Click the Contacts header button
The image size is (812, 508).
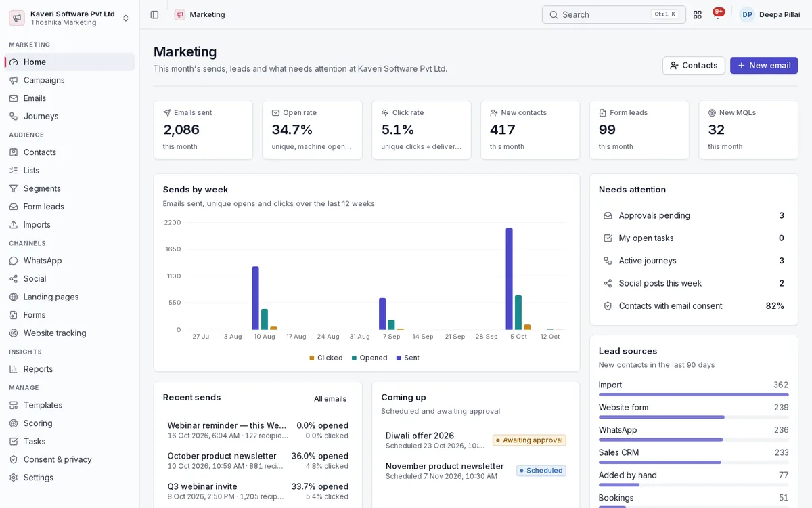(x=694, y=65)
